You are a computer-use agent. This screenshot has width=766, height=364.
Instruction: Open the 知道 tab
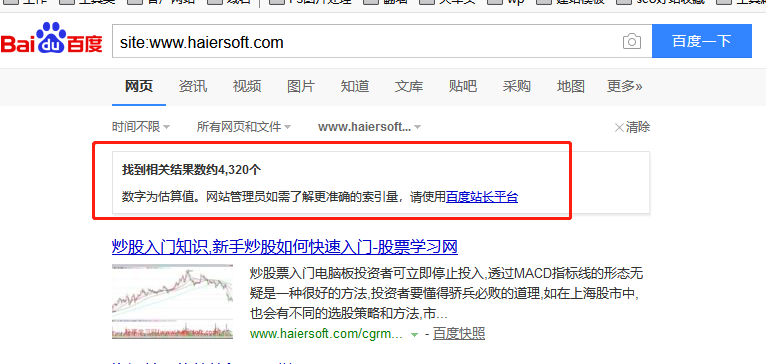[x=355, y=86]
